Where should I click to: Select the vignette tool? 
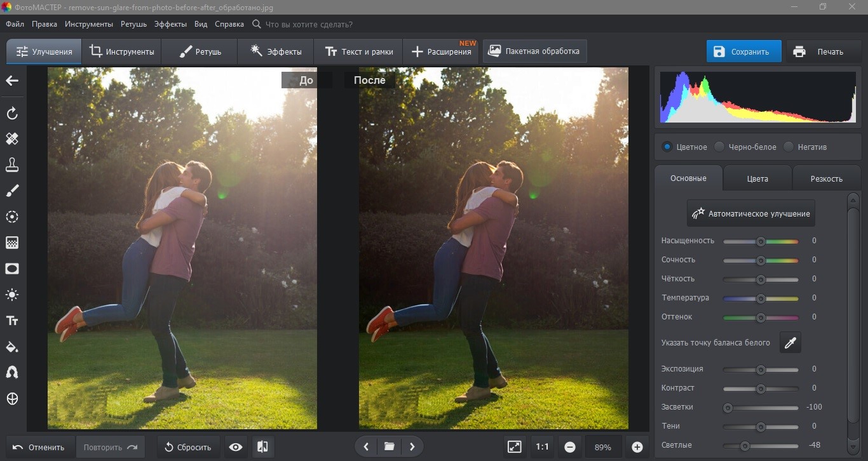click(12, 269)
